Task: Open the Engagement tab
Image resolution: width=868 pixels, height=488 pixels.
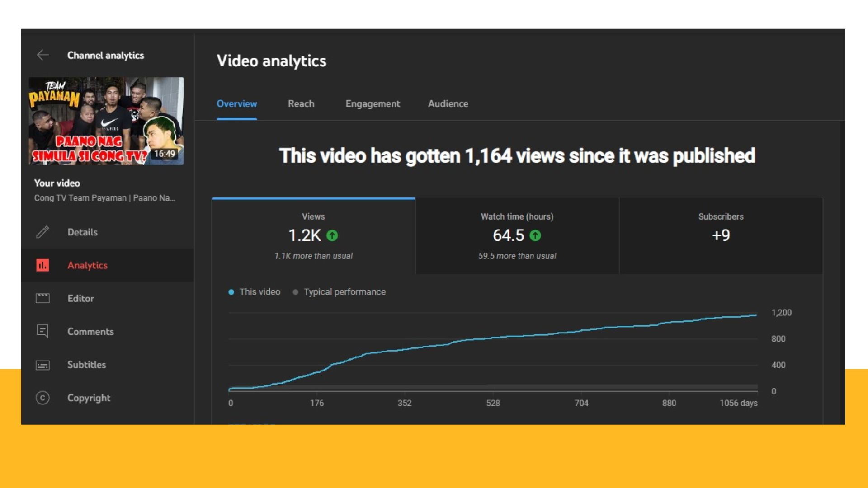Action: pyautogui.click(x=373, y=103)
